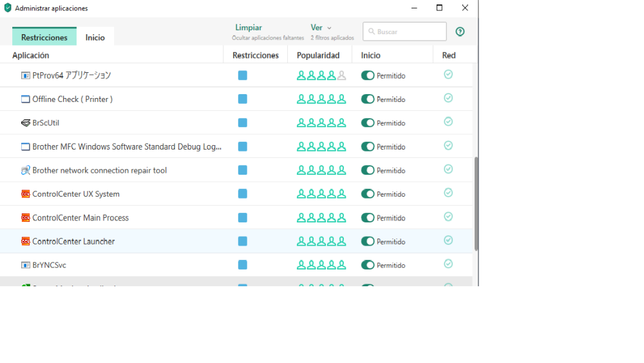The width and height of the screenshot is (644, 363).
Task: Sort list by Popularidad column header
Action: (318, 55)
